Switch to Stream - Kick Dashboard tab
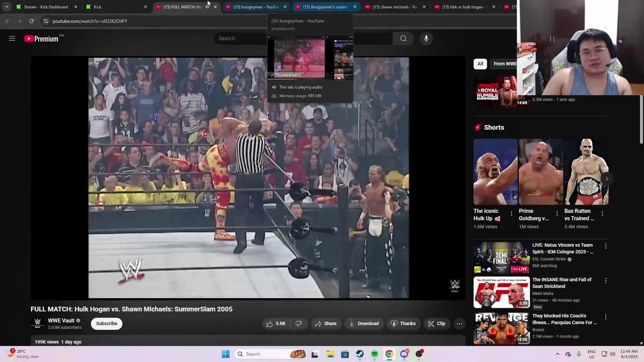 [45, 7]
